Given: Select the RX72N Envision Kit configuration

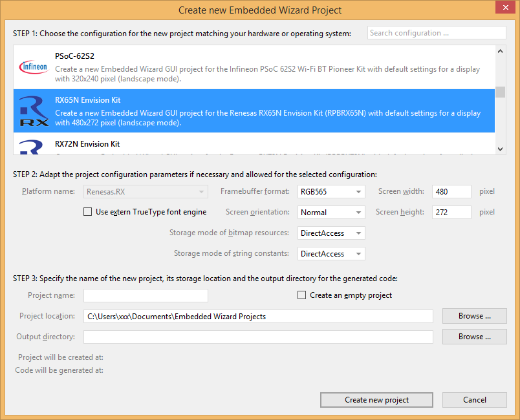Looking at the screenshot, I should click(x=259, y=145).
